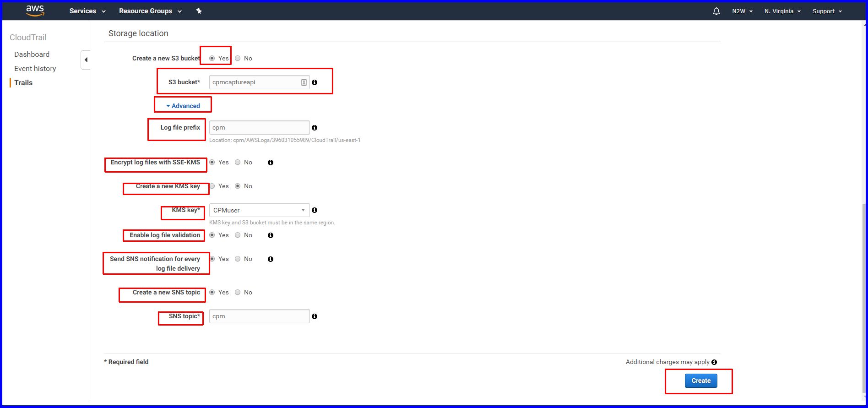868x408 pixels.
Task: Click the S3 bucket name input
Action: [260, 82]
